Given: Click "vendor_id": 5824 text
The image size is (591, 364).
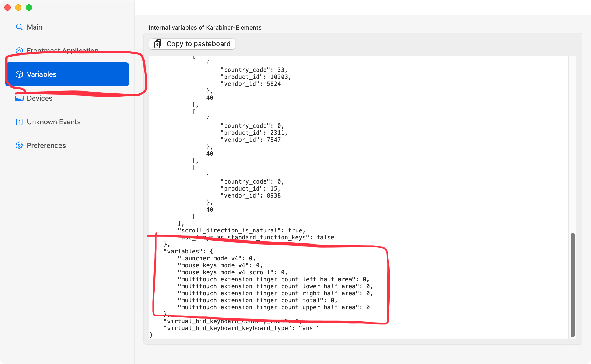Looking at the screenshot, I should pos(250,84).
